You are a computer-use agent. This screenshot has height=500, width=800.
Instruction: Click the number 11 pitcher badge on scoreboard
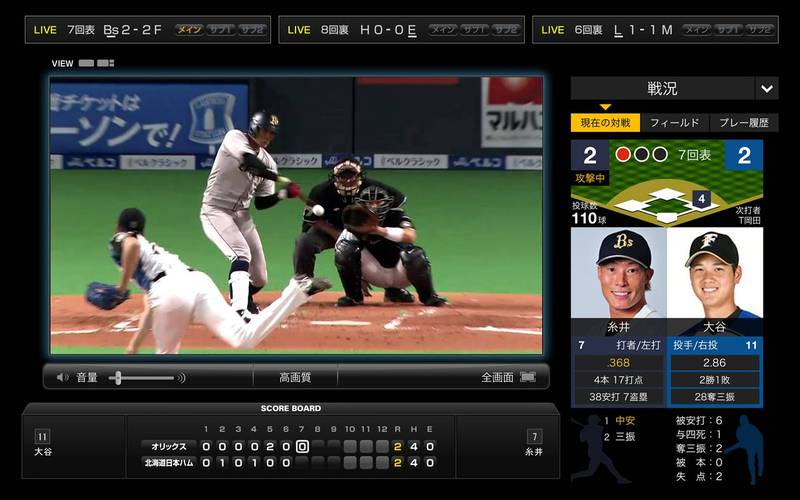tap(42, 436)
